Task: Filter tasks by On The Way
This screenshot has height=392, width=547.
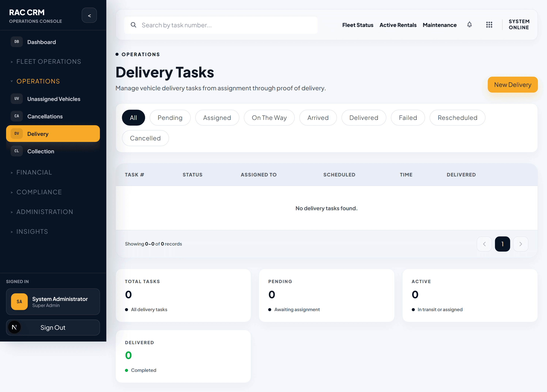Action: [269, 118]
